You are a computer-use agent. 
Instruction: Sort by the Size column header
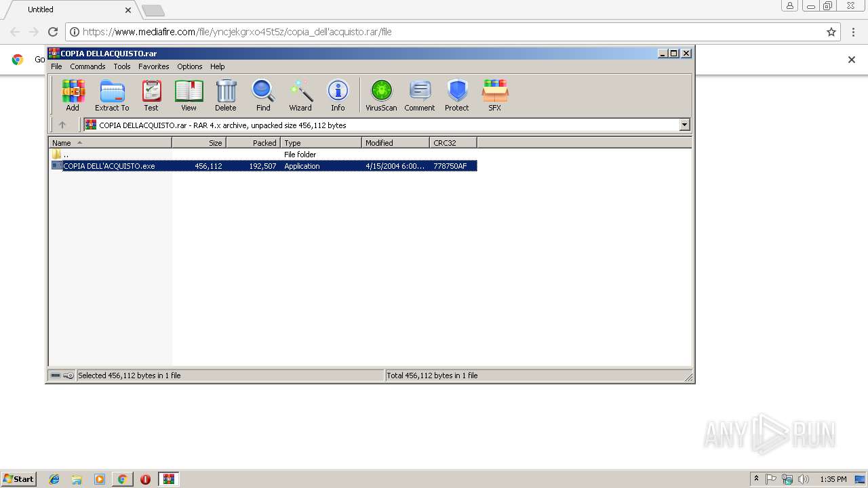tap(199, 142)
